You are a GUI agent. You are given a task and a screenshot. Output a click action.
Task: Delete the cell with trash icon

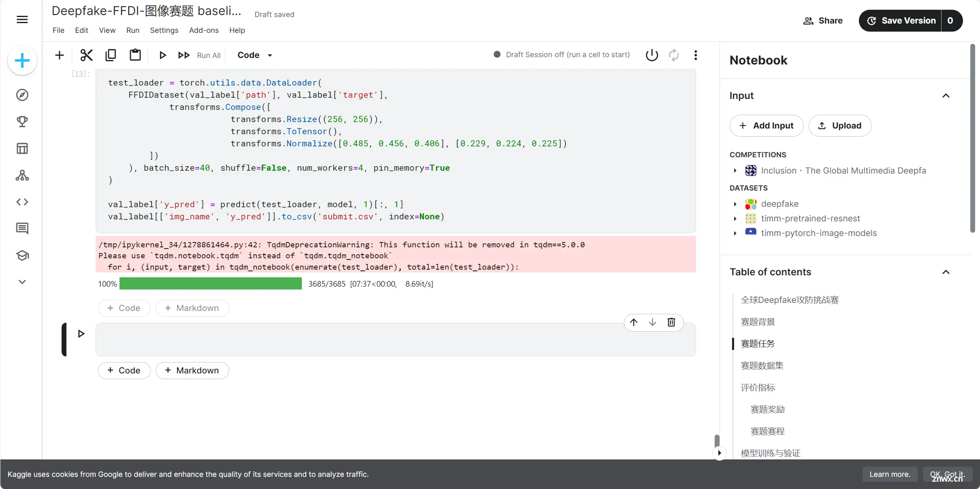tap(671, 322)
